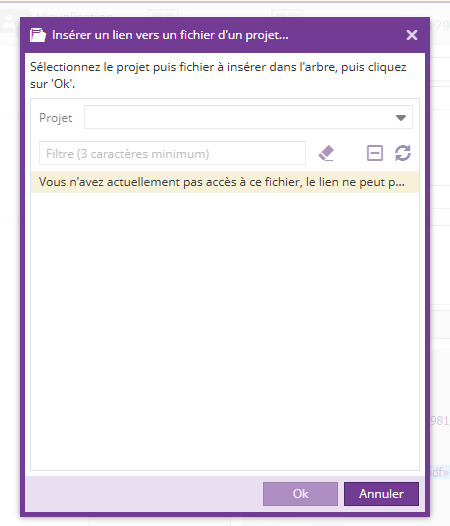Screen dimensions: 450x526
Task: Click the Projet field label
Action: pos(56,118)
